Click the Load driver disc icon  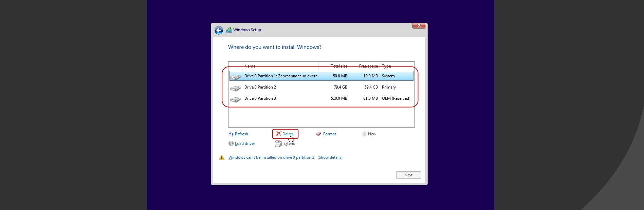point(231,144)
